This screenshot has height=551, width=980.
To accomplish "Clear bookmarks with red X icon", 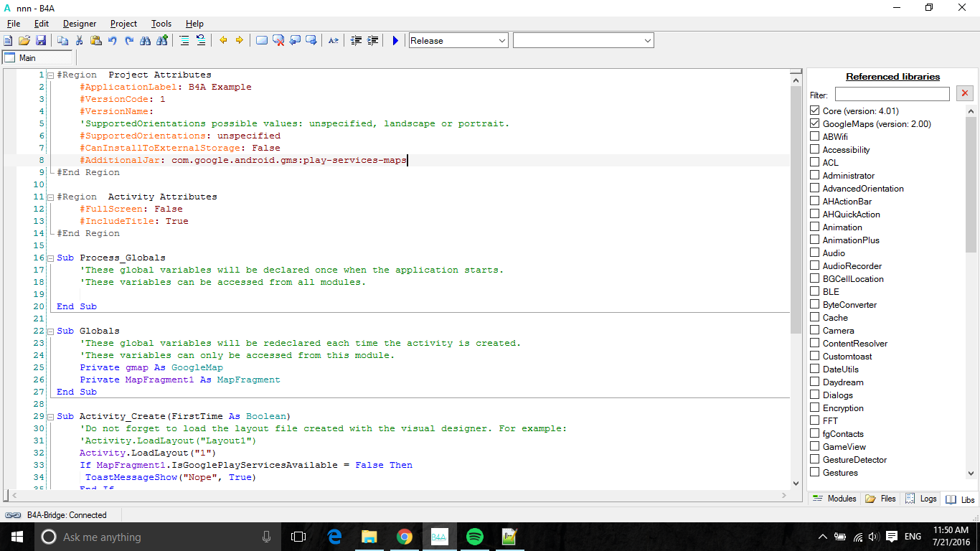I will 278,41.
